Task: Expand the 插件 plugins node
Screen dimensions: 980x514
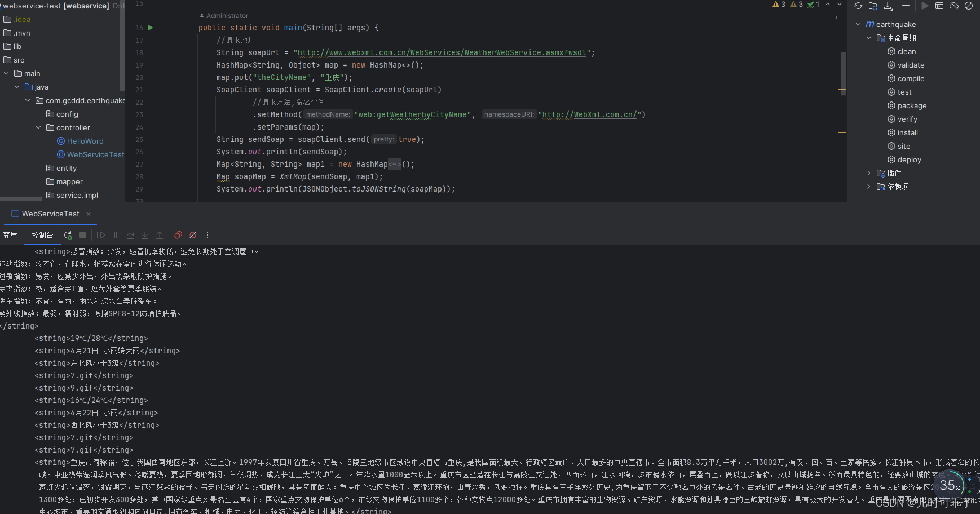Action: point(869,173)
